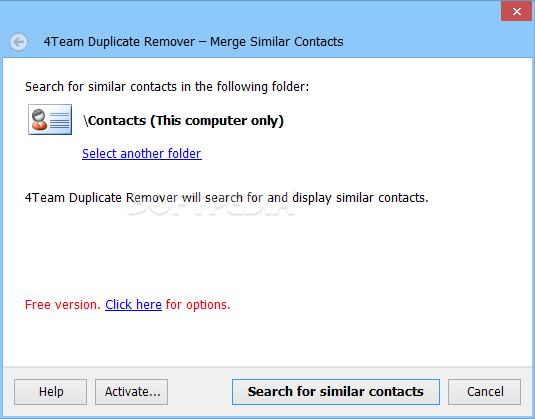Image resolution: width=535 pixels, height=419 pixels.
Task: Cancel the merge contacts wizard
Action: tap(485, 392)
